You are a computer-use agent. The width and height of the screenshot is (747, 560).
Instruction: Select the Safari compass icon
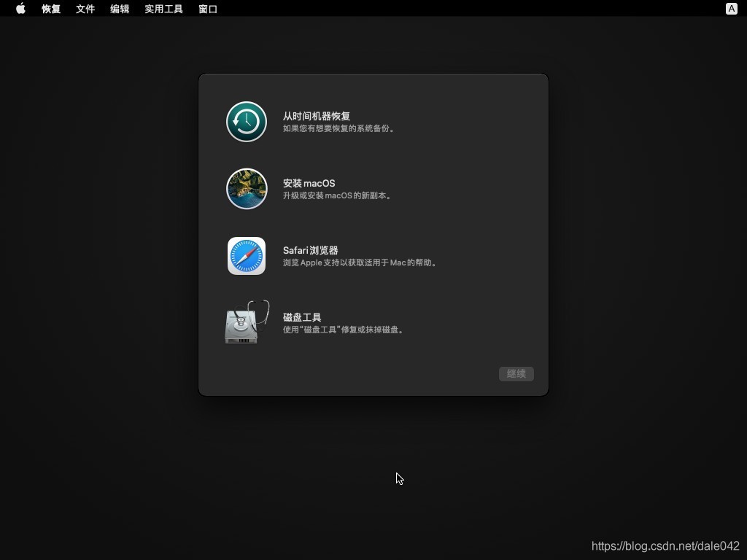(247, 256)
